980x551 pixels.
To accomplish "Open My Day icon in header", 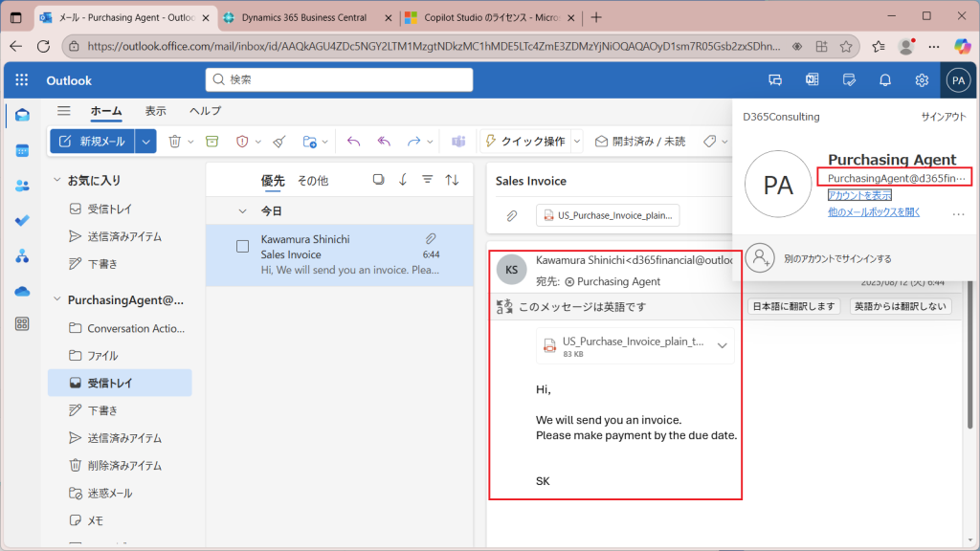I will [x=849, y=80].
